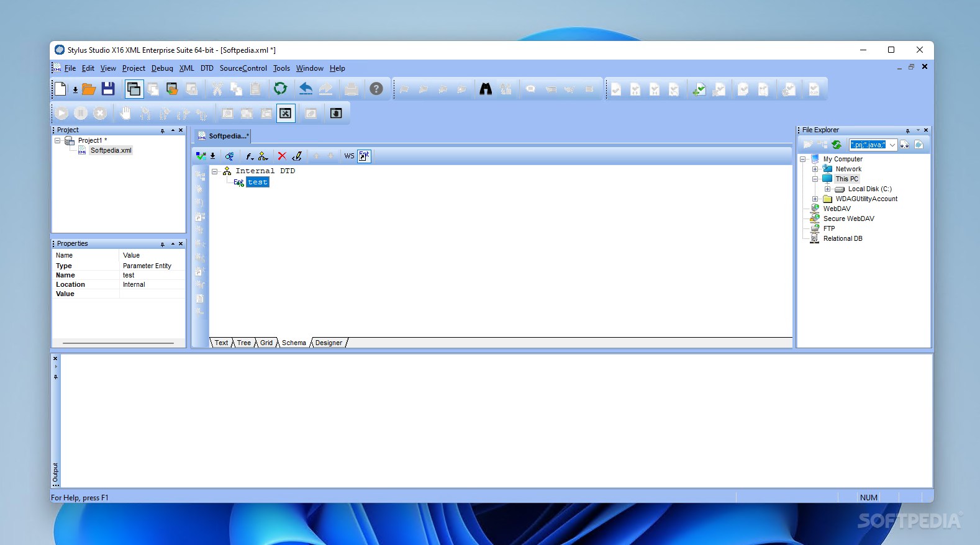
Task: Undo with the blue back arrow icon
Action: coord(306,89)
